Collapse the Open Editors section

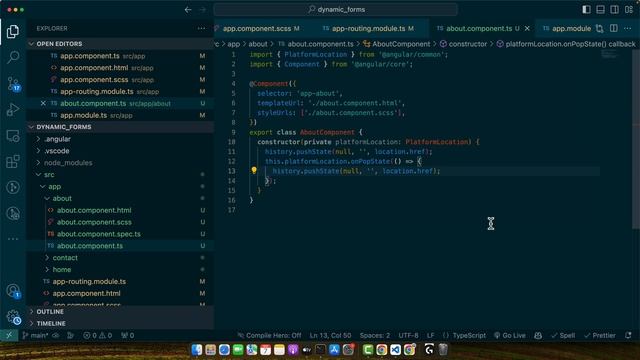(120, 44)
